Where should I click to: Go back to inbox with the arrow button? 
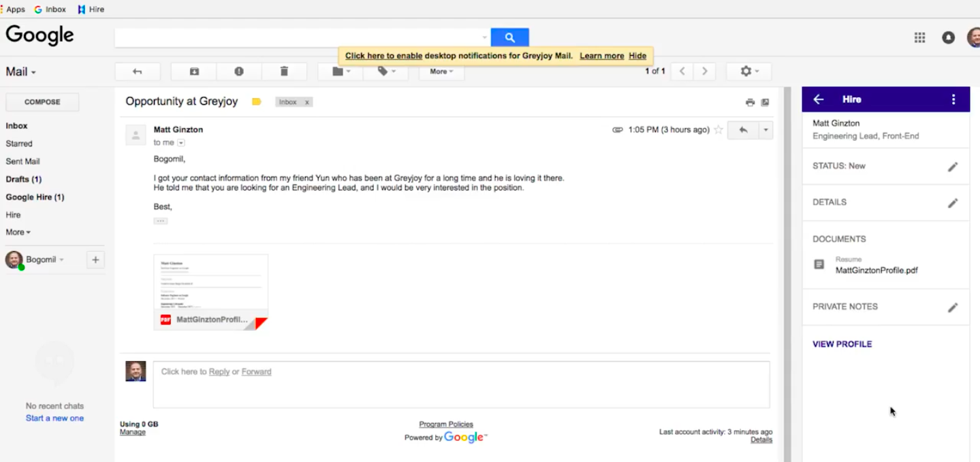point(138,71)
